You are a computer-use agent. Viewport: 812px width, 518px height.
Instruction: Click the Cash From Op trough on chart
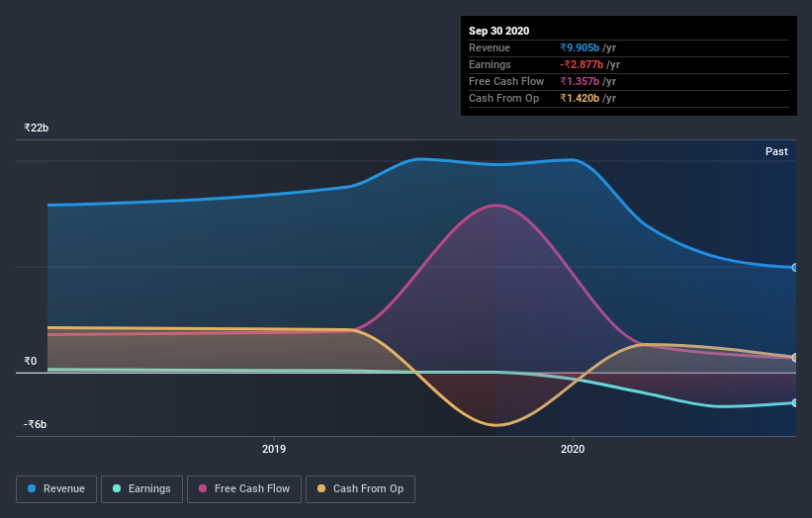pyautogui.click(x=496, y=425)
